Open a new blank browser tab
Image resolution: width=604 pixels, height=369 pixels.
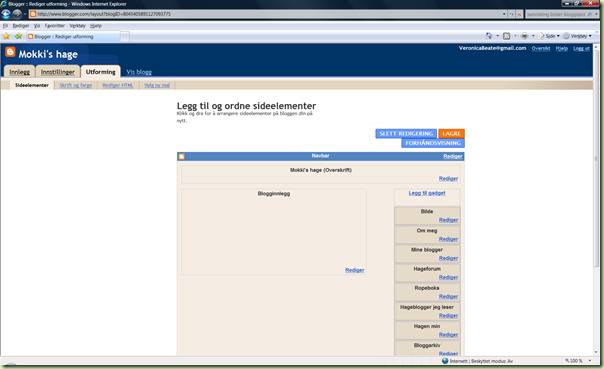pos(125,37)
